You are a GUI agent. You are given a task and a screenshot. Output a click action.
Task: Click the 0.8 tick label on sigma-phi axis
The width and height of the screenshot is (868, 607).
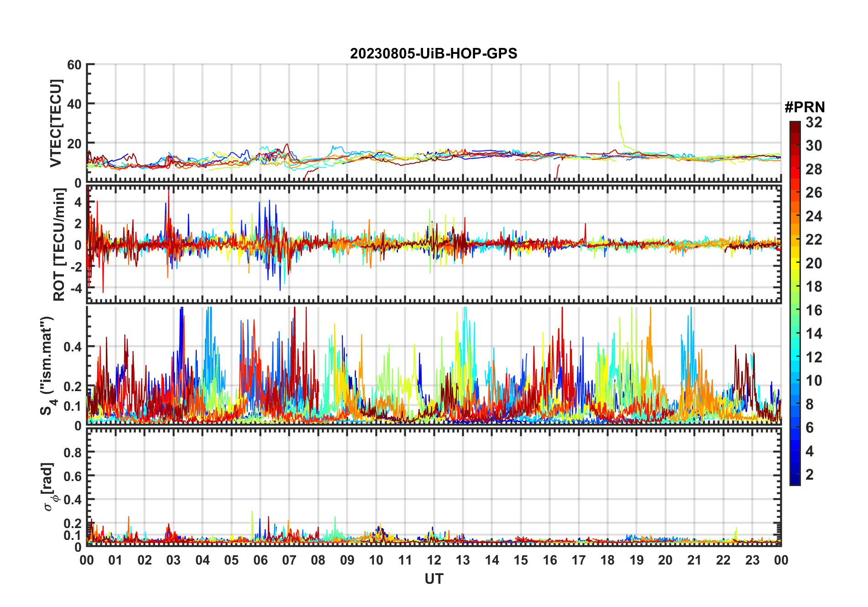coord(72,452)
